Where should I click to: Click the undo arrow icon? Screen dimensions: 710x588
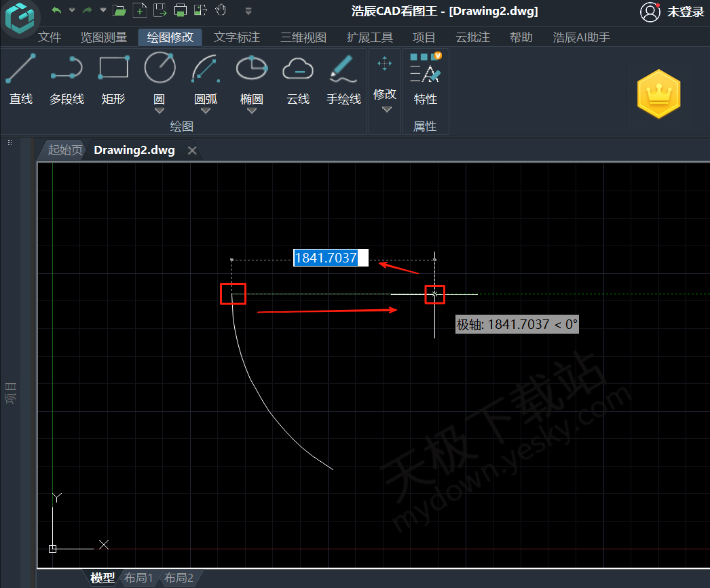click(56, 10)
